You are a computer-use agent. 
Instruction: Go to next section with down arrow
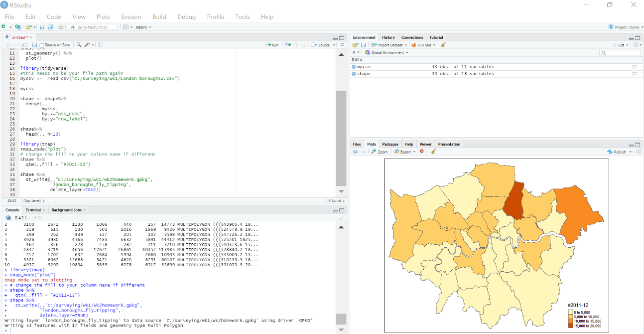pos(303,45)
